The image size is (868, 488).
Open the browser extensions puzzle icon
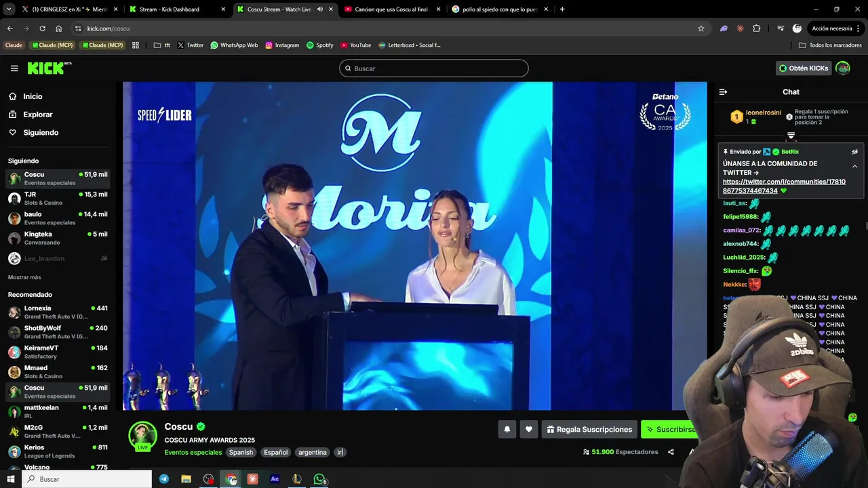click(x=756, y=28)
